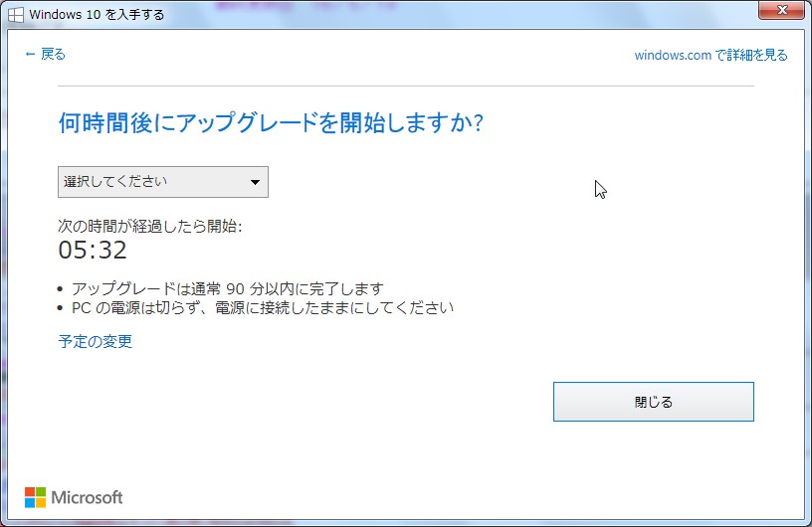Screen dimensions: 812x527
Task: Click the Windows logo icon in title bar
Action: click(16, 15)
